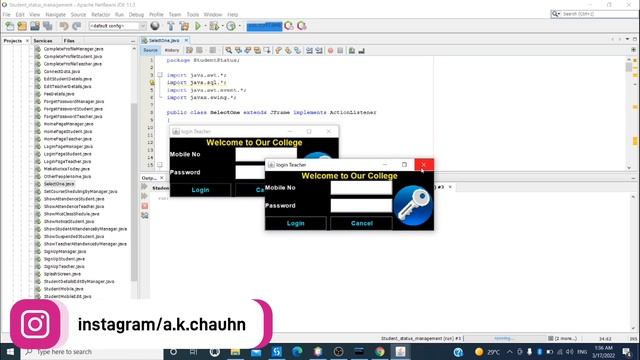Click the Windows taskbar search box
Image resolution: width=640 pixels, height=360 pixels.
pyautogui.click(x=92, y=351)
